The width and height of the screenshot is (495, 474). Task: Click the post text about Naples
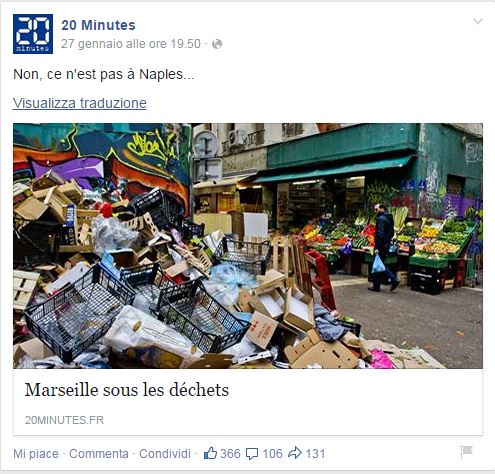pyautogui.click(x=104, y=74)
